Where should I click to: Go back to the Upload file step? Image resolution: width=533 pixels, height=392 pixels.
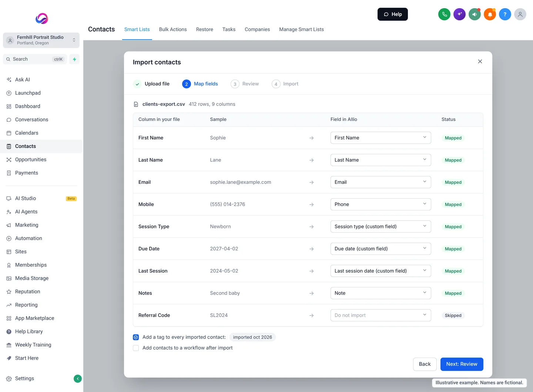pos(151,84)
